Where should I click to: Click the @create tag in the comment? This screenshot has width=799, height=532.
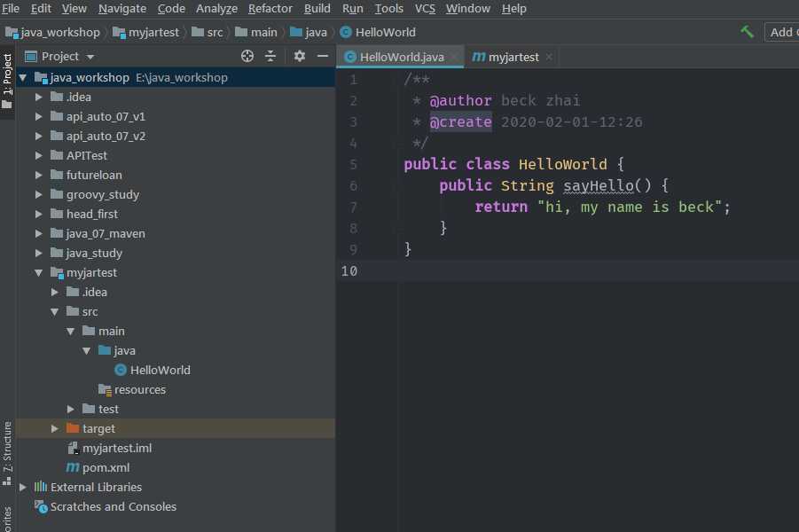click(x=460, y=121)
